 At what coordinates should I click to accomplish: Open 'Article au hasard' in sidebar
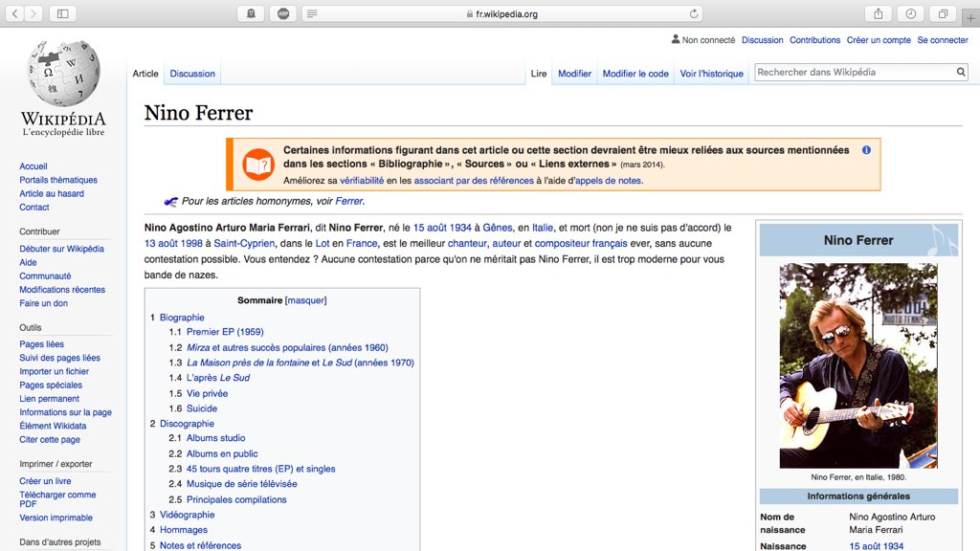point(52,193)
